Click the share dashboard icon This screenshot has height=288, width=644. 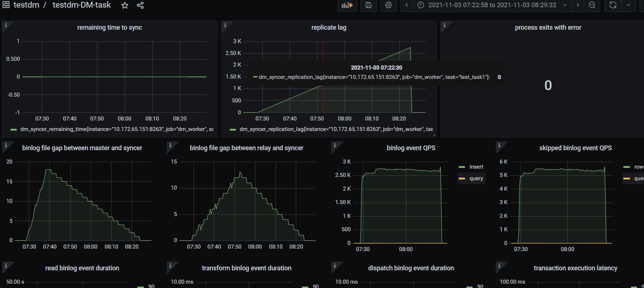tap(140, 5)
